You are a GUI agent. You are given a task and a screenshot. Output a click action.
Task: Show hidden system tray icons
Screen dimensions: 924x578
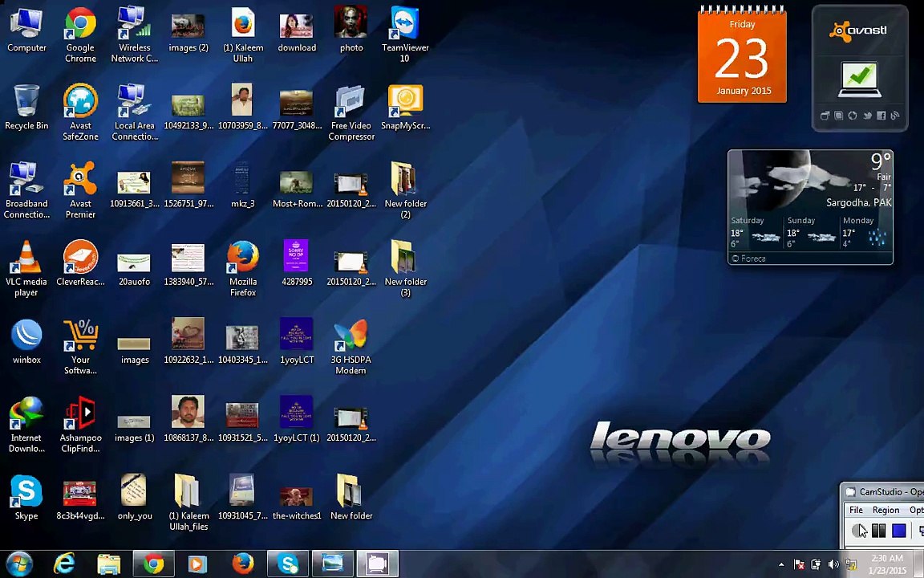[781, 564]
